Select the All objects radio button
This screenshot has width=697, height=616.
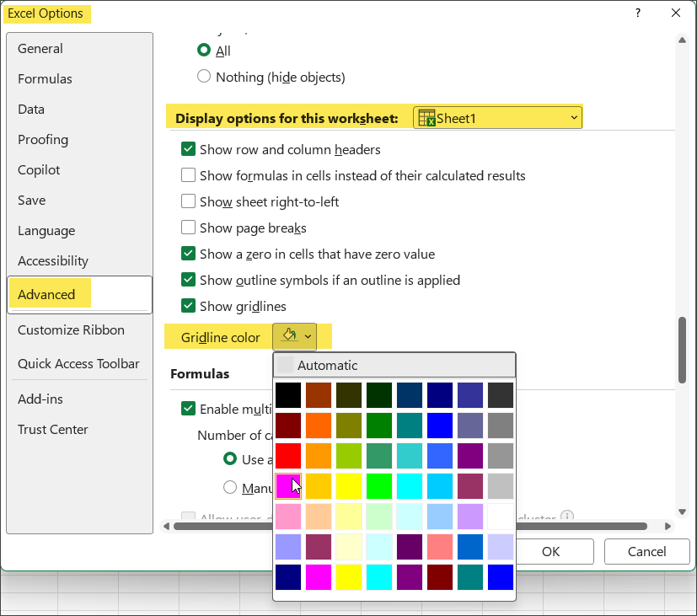[204, 51]
